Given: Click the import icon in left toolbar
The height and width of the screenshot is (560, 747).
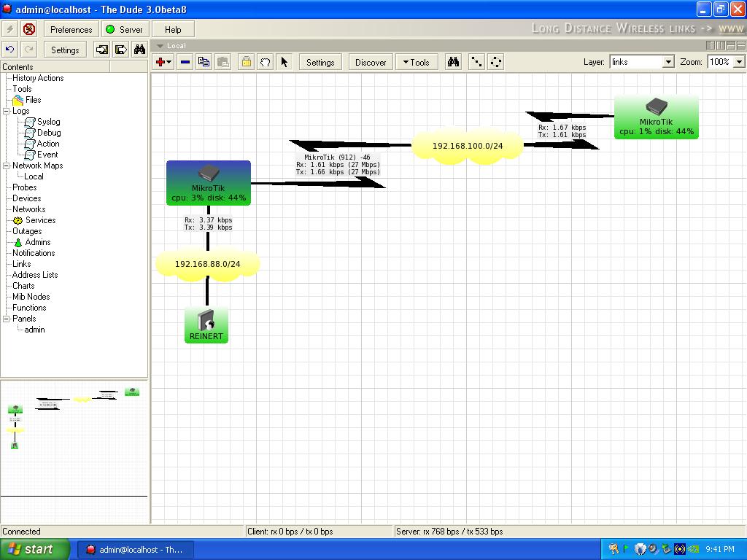Looking at the screenshot, I should click(102, 50).
